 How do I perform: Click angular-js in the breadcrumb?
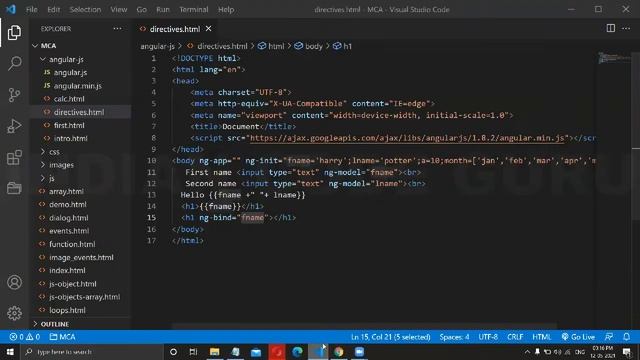click(158, 46)
